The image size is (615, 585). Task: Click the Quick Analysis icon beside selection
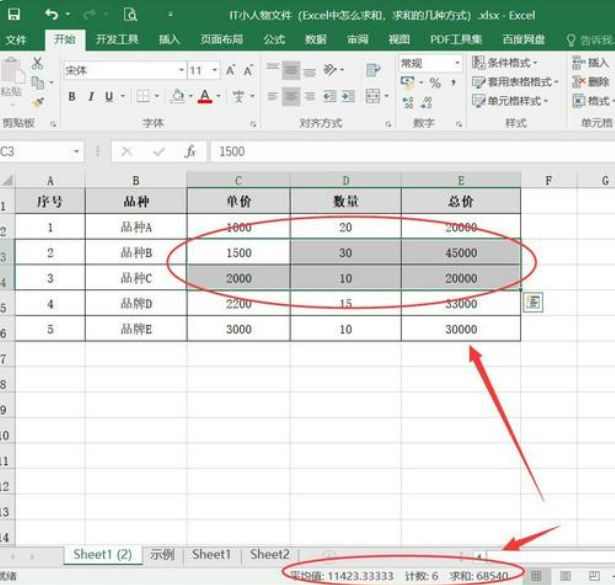pyautogui.click(x=533, y=302)
